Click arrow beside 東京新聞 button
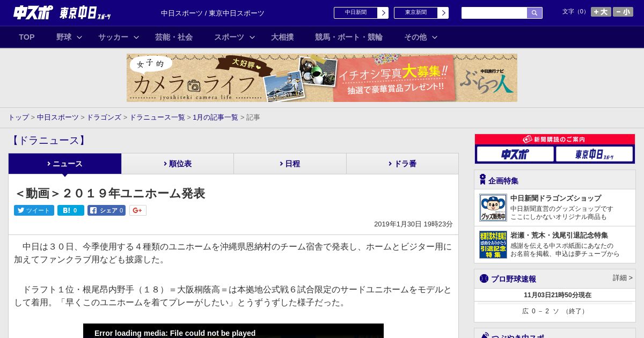Image resolution: width=644 pixels, height=338 pixels. [443, 13]
